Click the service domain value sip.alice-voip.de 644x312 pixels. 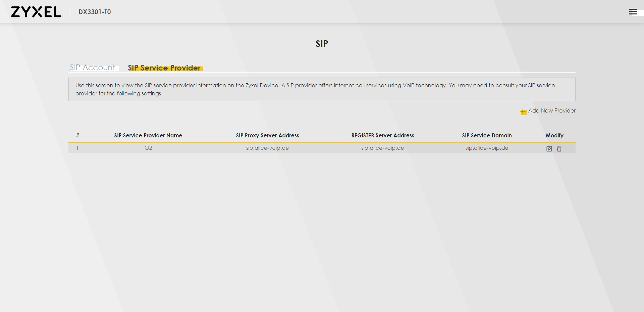point(487,148)
